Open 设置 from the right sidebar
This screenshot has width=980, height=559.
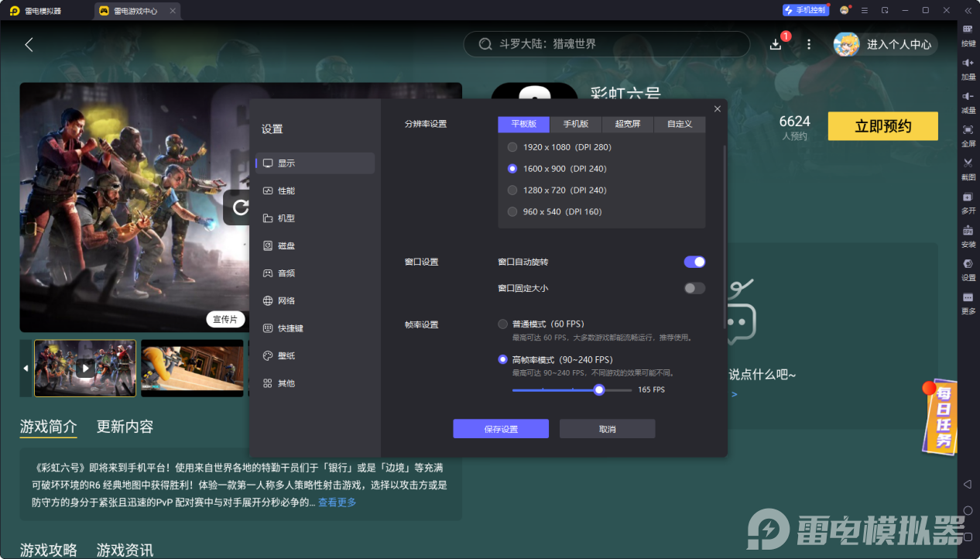coord(968,269)
